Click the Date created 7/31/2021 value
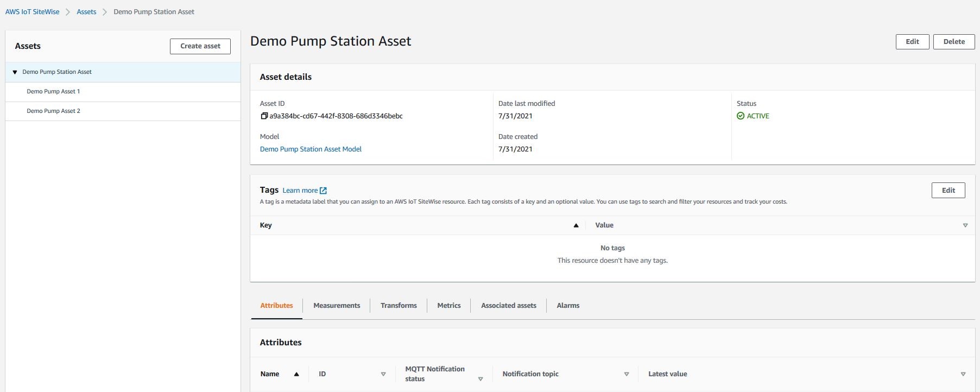980x392 pixels. pos(515,149)
